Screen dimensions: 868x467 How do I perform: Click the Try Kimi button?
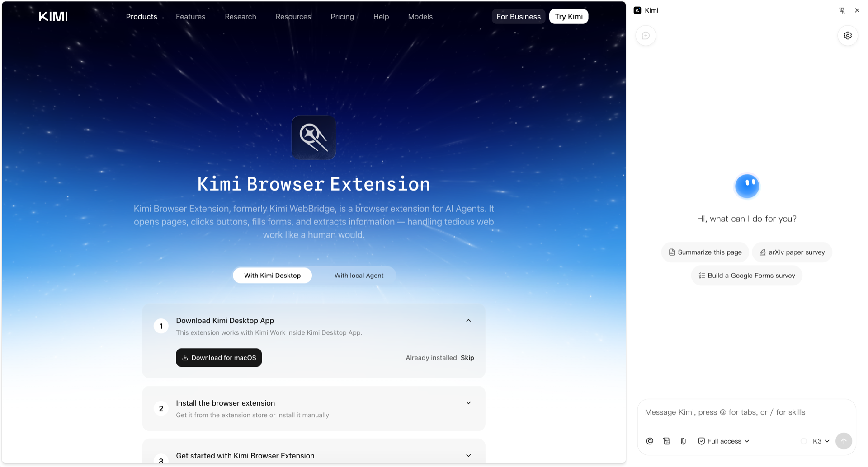568,17
